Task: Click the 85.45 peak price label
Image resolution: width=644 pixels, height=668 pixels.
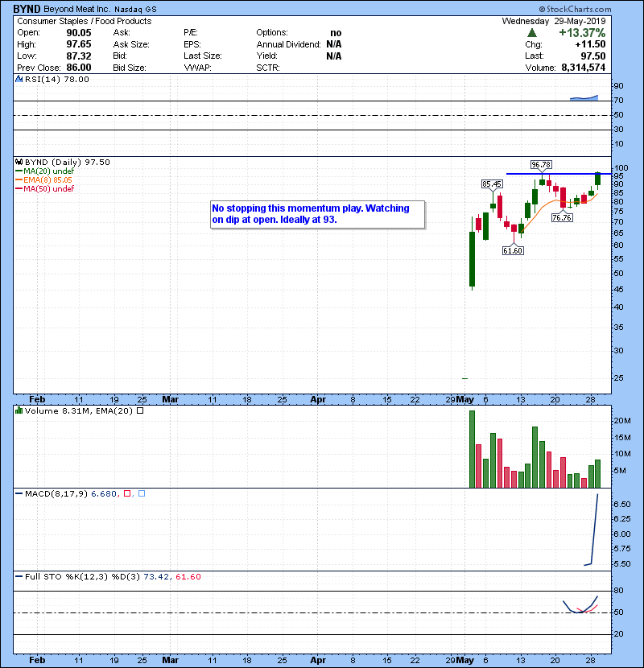Action: click(492, 183)
